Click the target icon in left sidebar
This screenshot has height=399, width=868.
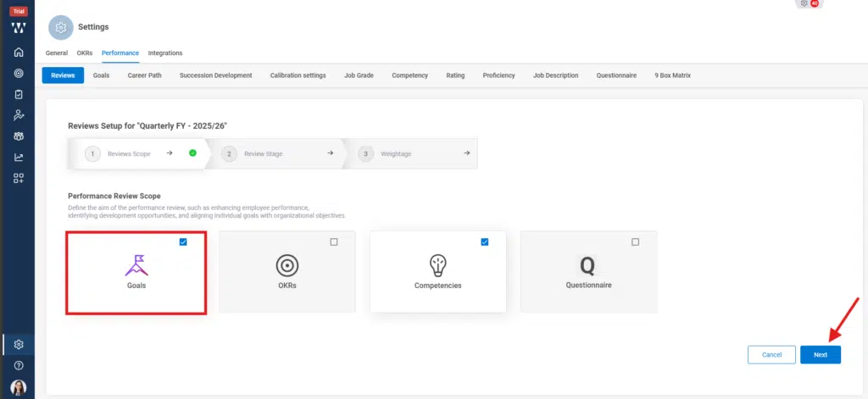coord(18,74)
